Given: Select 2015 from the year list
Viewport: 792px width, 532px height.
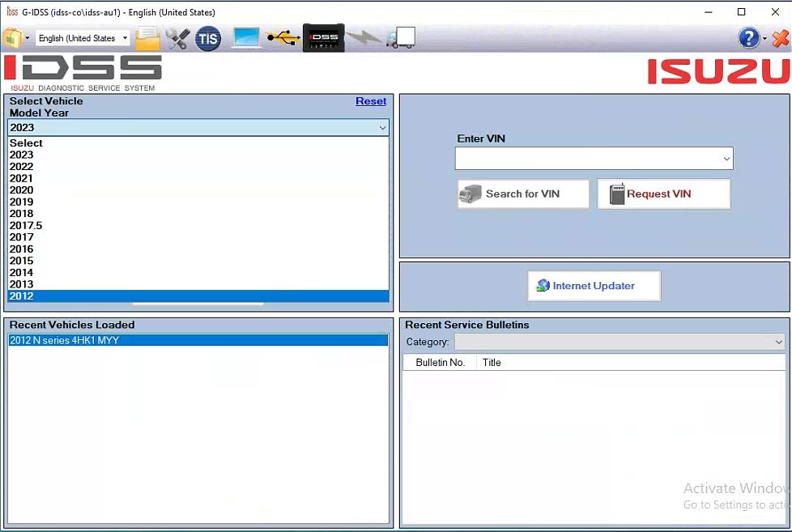Looking at the screenshot, I should click(x=198, y=261).
